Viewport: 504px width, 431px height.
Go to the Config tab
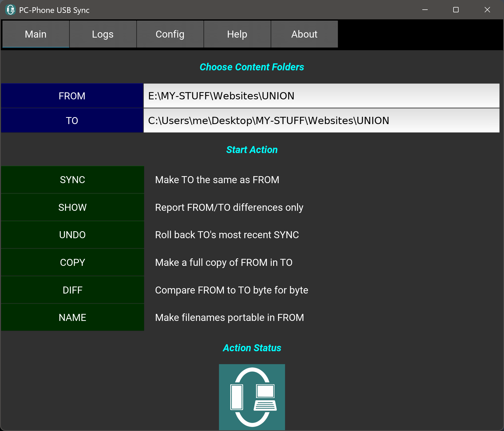(170, 34)
